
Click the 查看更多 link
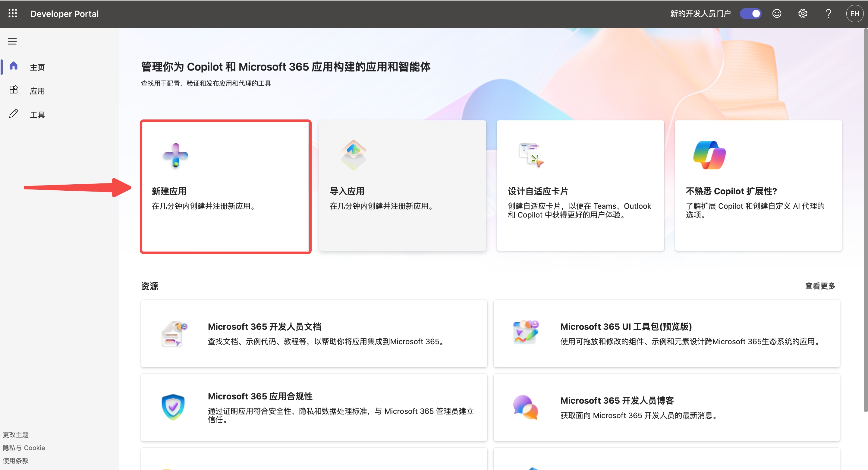pos(820,286)
